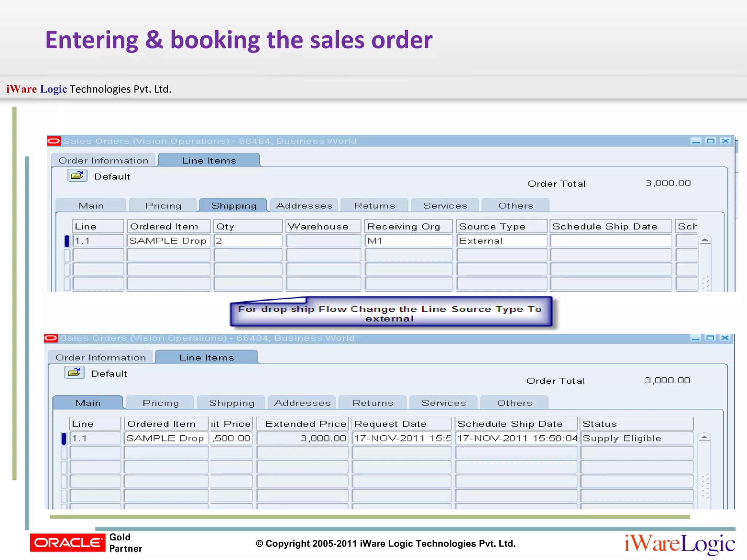Click Oracle icon in lower Sales Orders title bar
The image size is (747, 560).
[51, 338]
